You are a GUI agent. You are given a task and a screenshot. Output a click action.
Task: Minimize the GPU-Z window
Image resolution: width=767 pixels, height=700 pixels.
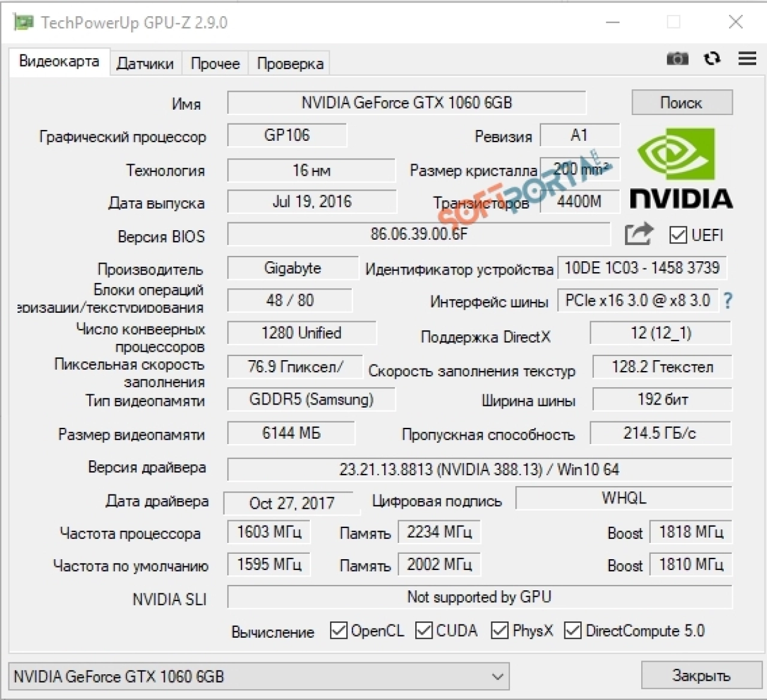point(612,22)
